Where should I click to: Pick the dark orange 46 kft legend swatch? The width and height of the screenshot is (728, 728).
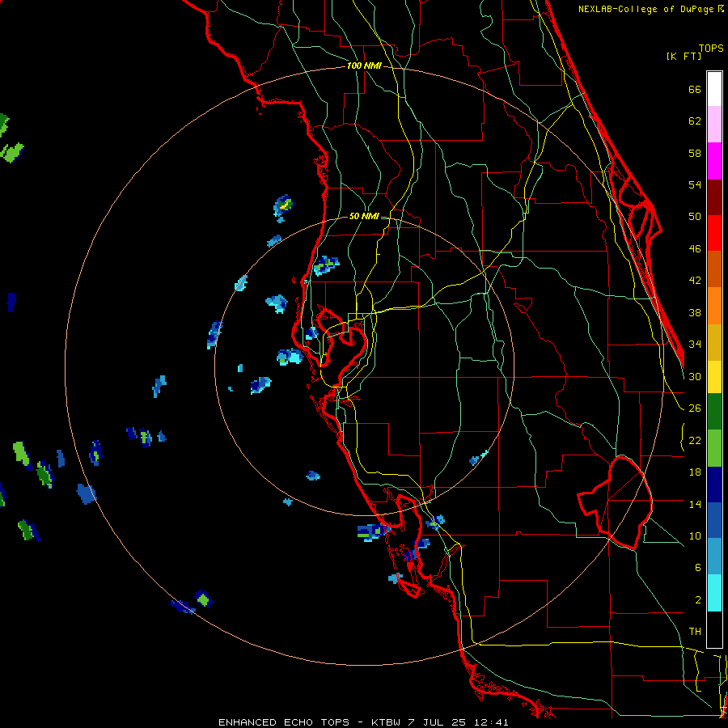point(714,269)
